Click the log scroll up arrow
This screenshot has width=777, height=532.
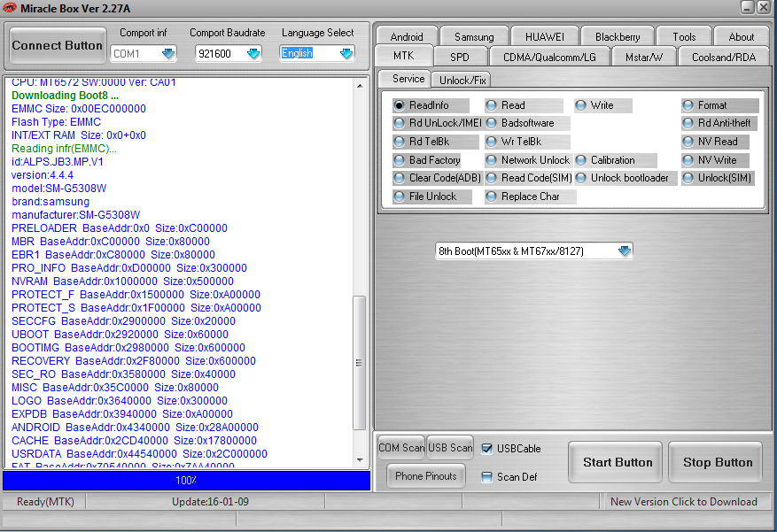pos(360,86)
